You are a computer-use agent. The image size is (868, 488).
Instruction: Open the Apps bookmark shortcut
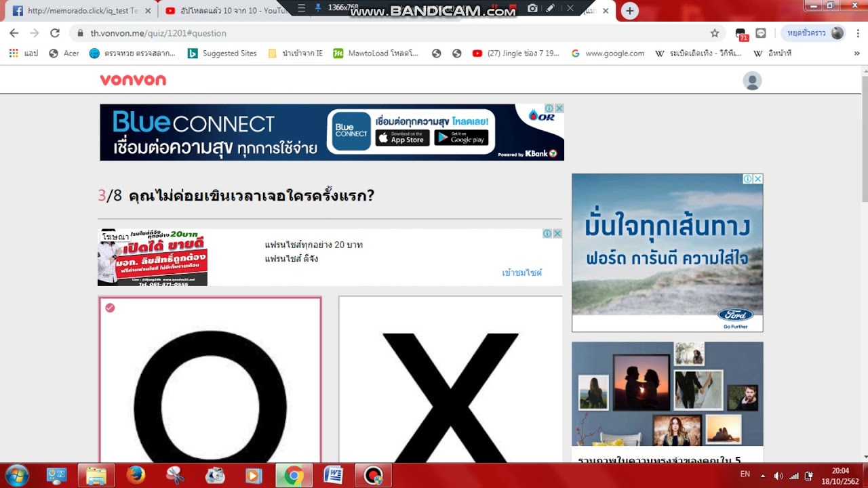point(23,53)
